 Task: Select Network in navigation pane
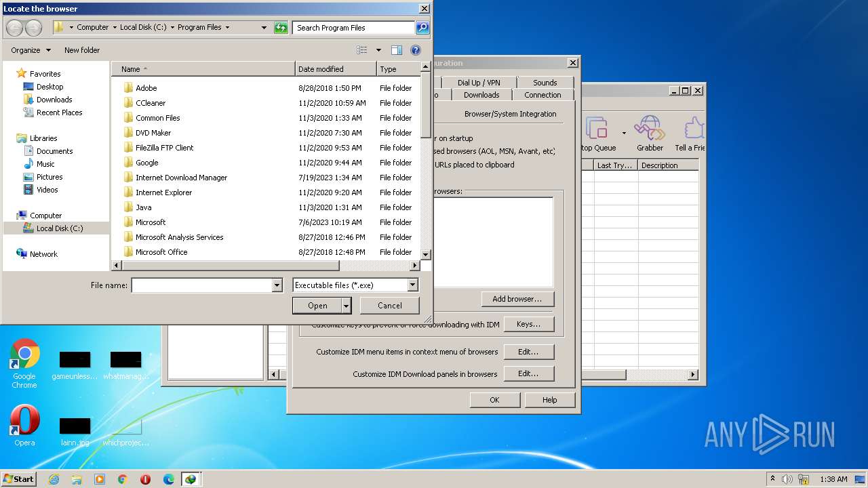43,254
